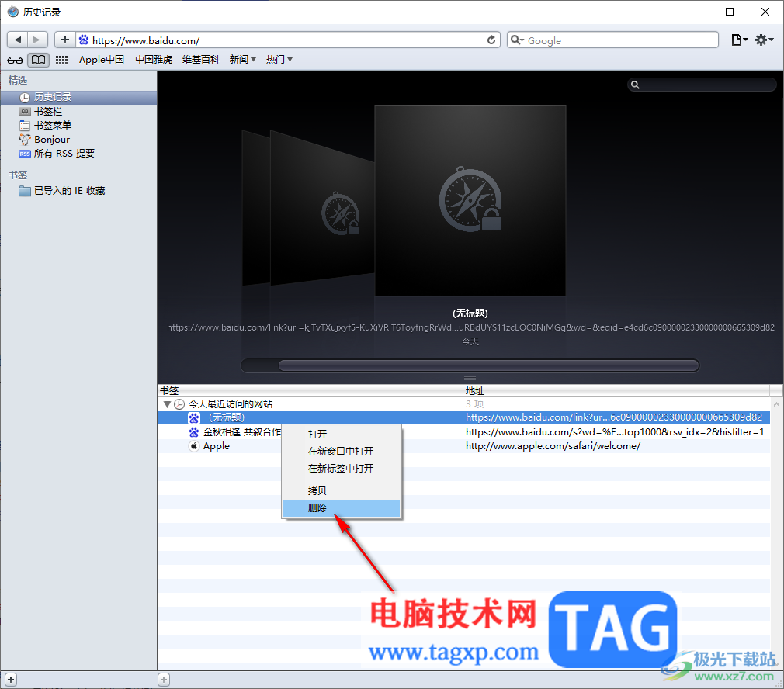Go forward with the right arrow button
Screen dimensions: 784x689
(37, 40)
